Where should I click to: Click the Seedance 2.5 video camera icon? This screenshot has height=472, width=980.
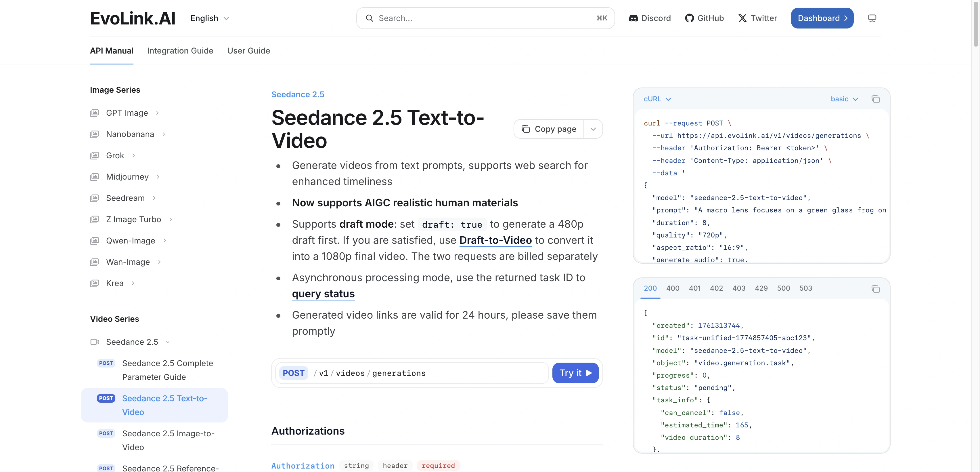click(95, 342)
